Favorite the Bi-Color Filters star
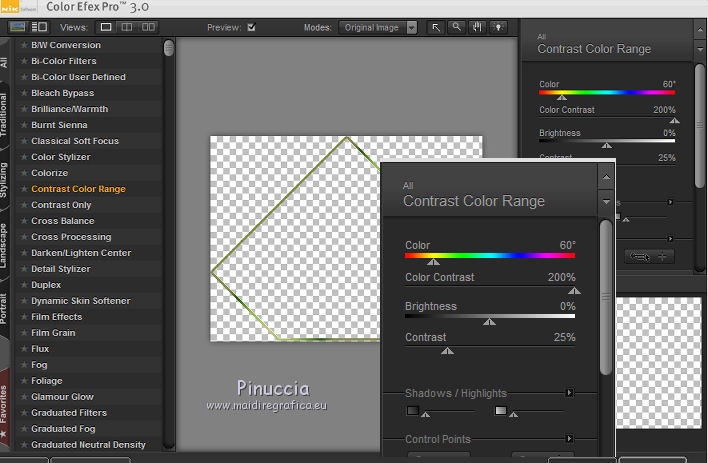Image resolution: width=708 pixels, height=463 pixels. tap(24, 61)
